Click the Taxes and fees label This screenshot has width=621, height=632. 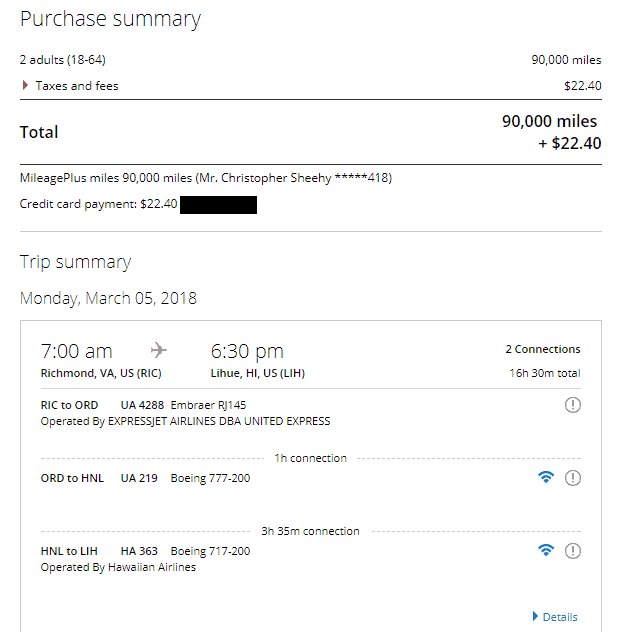point(77,85)
